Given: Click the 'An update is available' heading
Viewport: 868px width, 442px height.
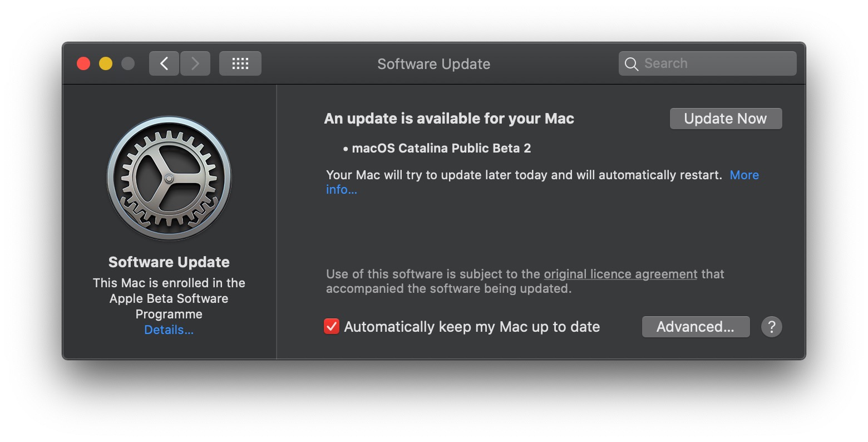Looking at the screenshot, I should tap(449, 119).
